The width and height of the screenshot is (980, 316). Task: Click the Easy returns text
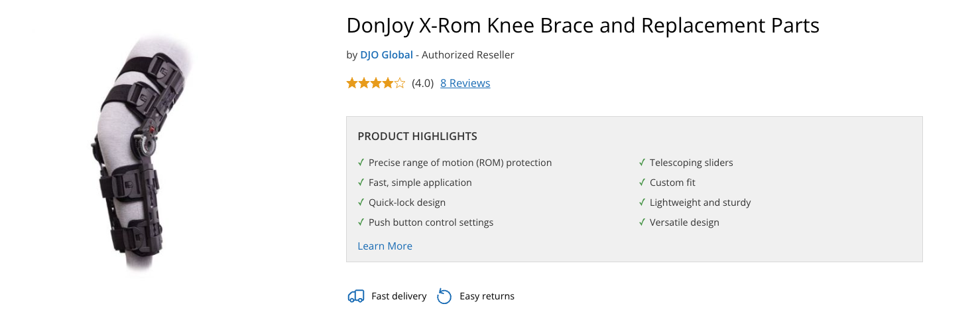[487, 296]
